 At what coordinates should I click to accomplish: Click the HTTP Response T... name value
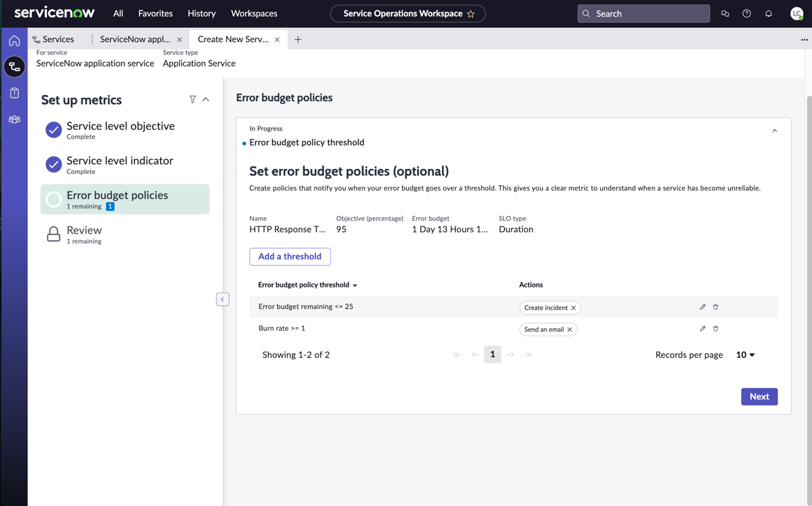tap(287, 230)
